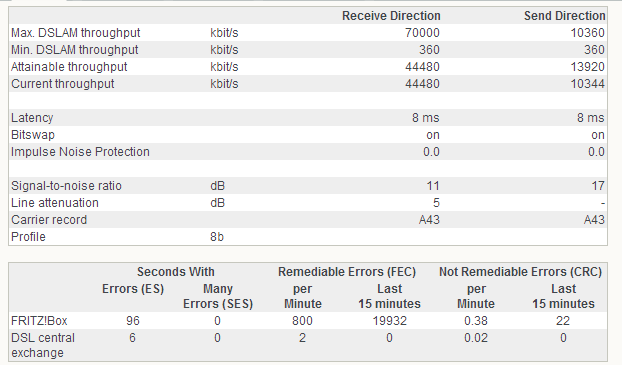Select the FRITZ!Box row label

coord(39,321)
